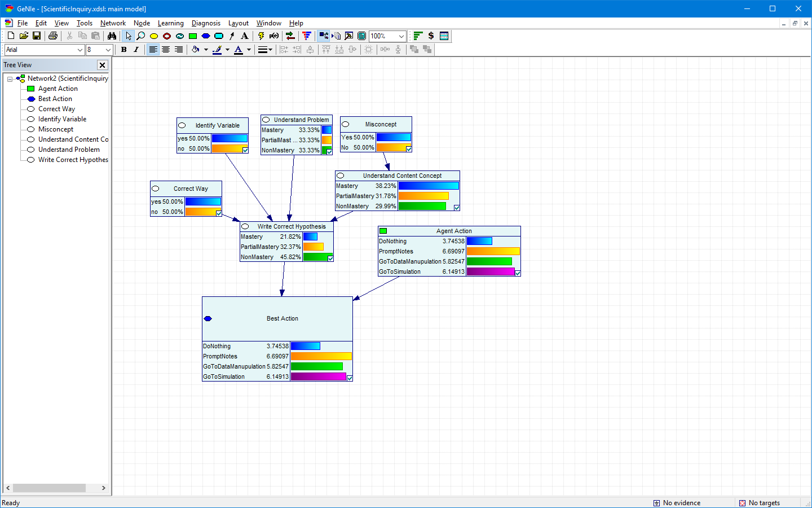
Task: Click the cyan document icon beside zoom
Action: pos(362,36)
